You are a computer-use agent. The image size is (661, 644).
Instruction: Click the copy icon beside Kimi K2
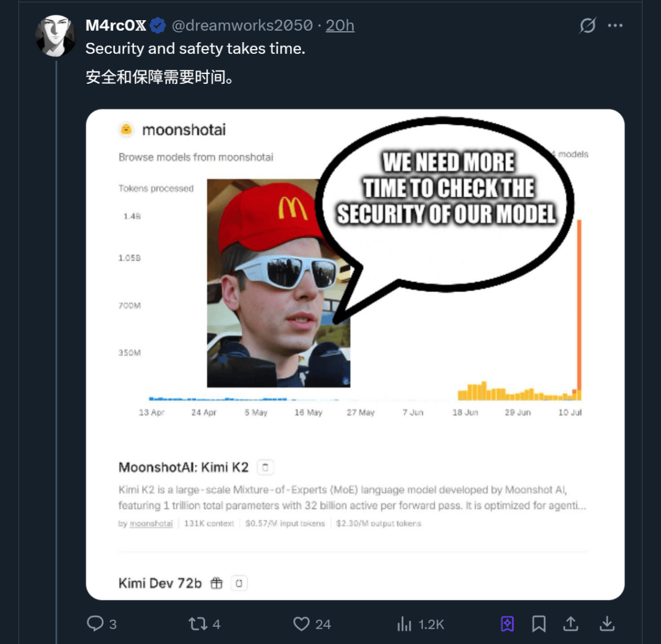coord(265,468)
